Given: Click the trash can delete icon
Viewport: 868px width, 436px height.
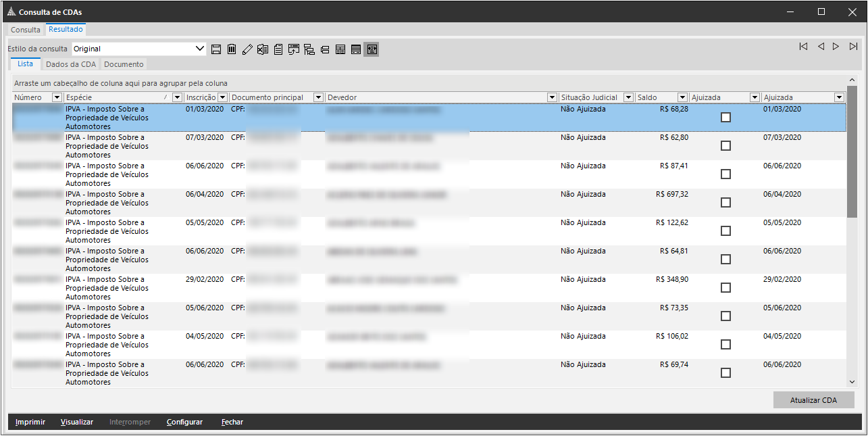Looking at the screenshot, I should pos(232,49).
